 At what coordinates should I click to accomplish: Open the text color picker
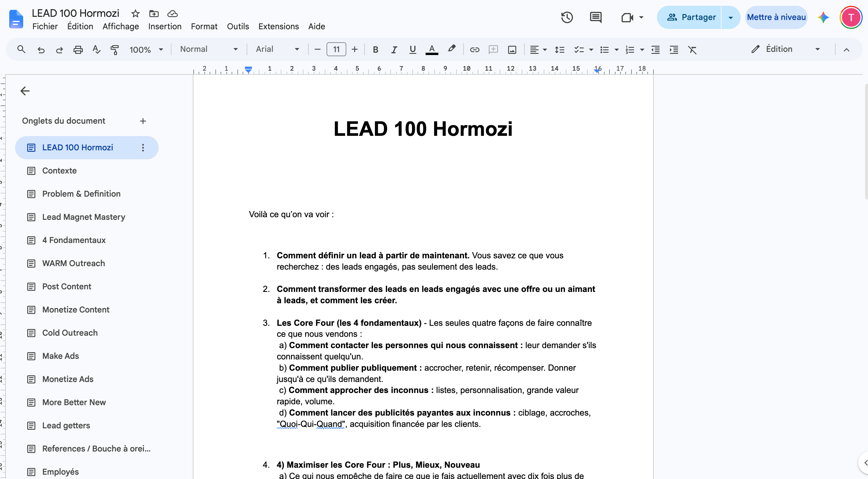[432, 50]
